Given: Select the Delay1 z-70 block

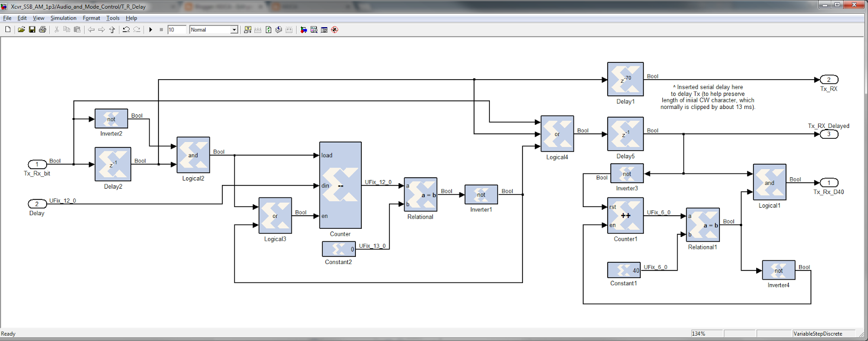Looking at the screenshot, I should [626, 79].
